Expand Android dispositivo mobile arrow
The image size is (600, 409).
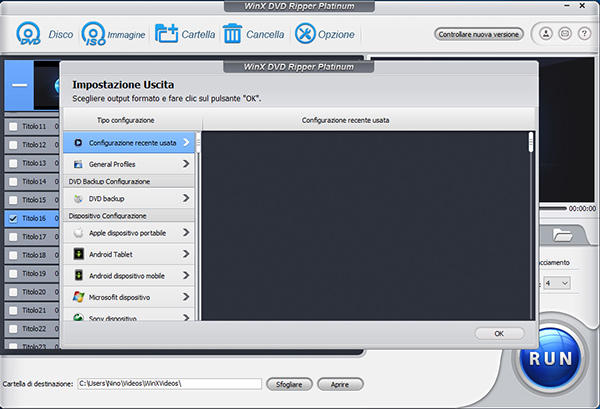186,275
